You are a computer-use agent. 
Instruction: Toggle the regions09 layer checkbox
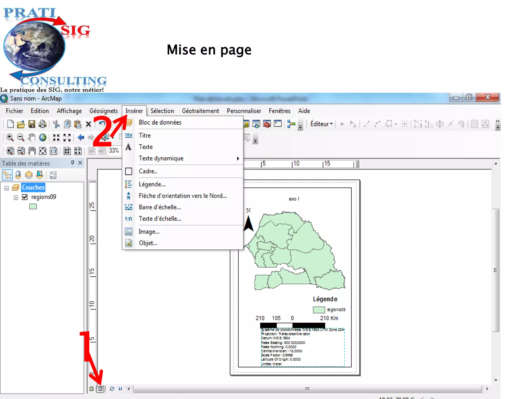(x=25, y=197)
